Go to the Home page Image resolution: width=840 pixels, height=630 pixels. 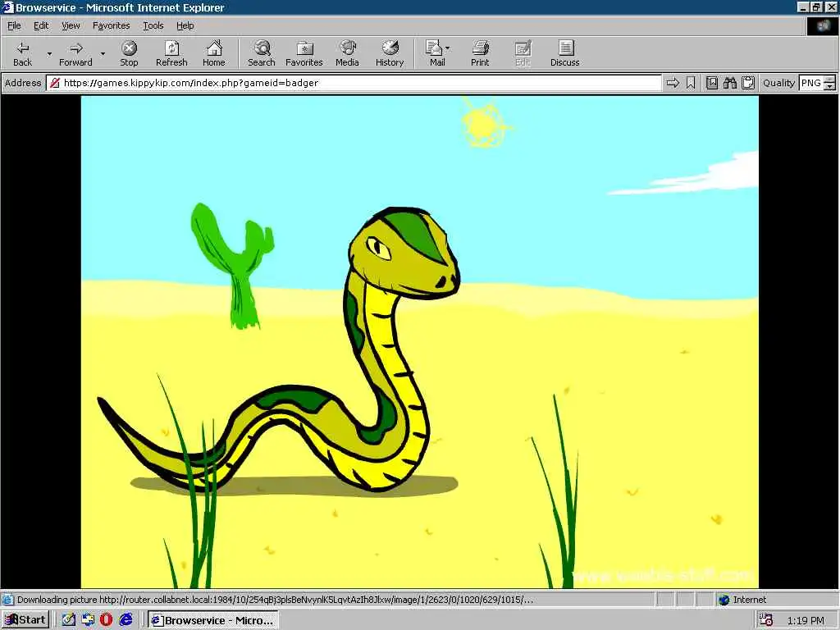[x=214, y=53]
